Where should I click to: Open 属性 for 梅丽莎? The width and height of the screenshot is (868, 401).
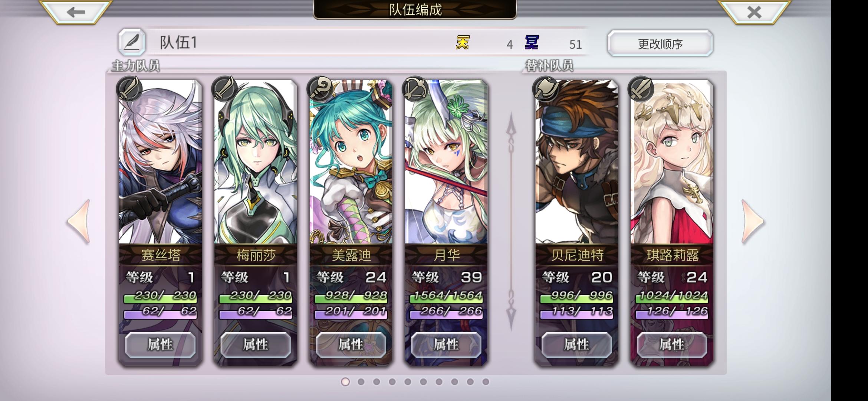(256, 345)
